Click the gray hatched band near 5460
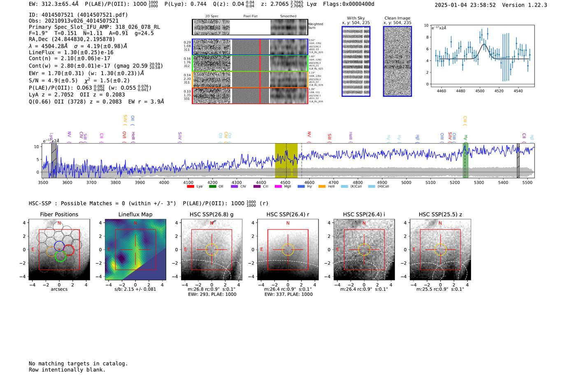Screen dimensions: 576x392 pyautogui.click(x=518, y=160)
